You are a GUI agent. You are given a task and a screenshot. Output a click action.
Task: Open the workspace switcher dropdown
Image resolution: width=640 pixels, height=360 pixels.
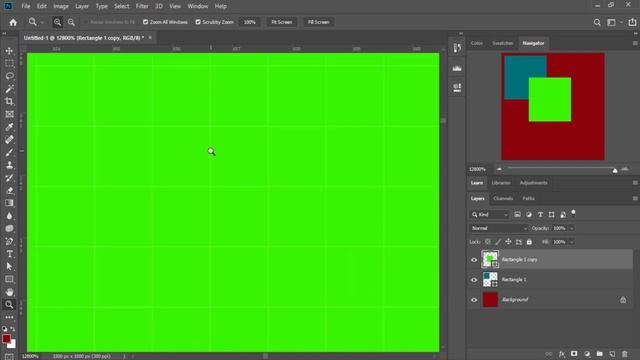tap(613, 22)
